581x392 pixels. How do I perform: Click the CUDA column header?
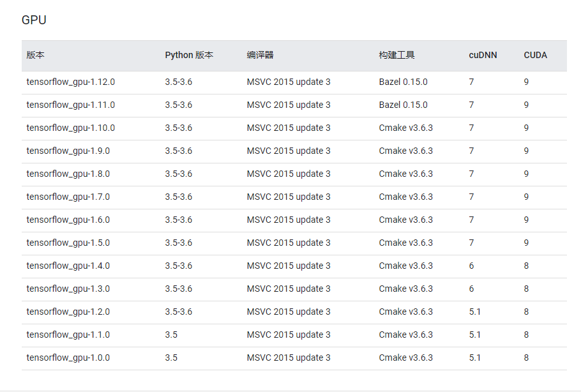coord(536,55)
